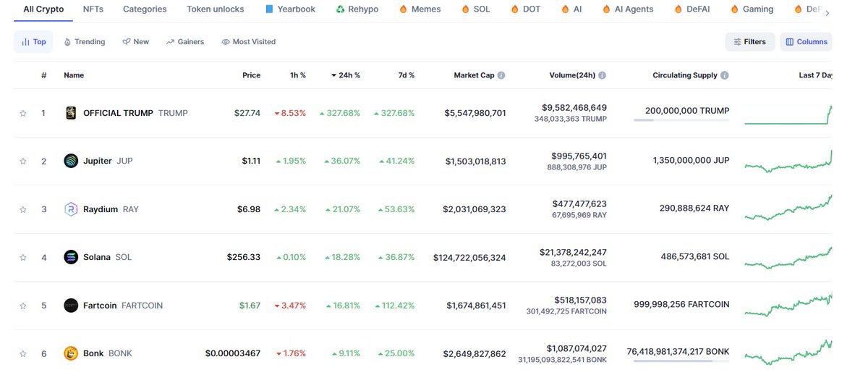Click the Raydium coin logo

pos(71,209)
